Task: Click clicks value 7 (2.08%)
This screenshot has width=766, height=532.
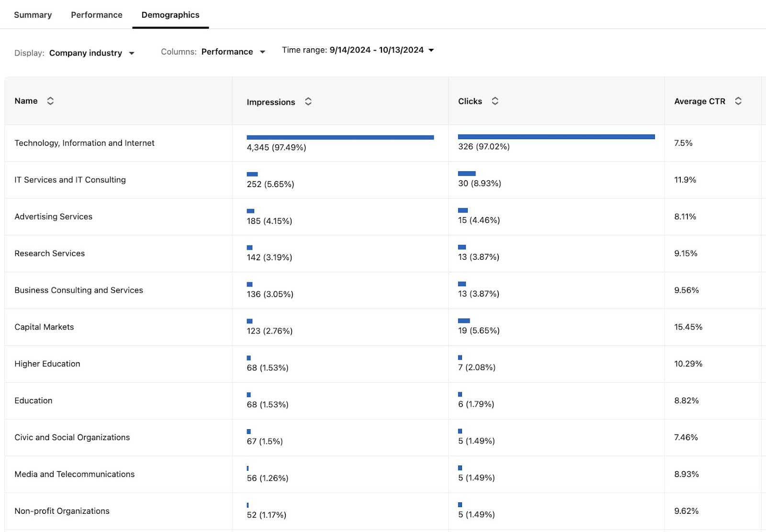Action: click(477, 367)
